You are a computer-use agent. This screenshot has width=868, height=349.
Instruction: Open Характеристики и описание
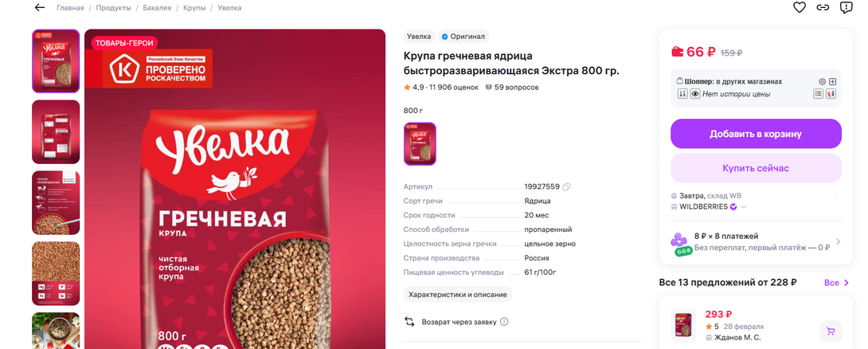pos(458,295)
